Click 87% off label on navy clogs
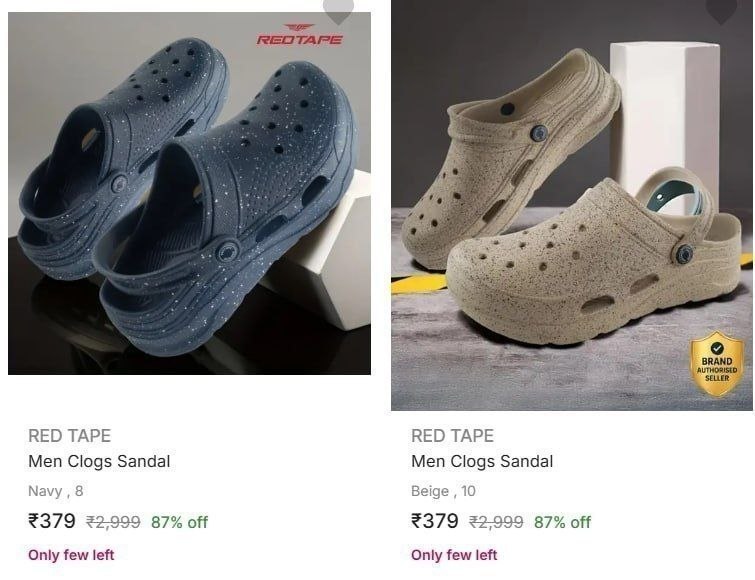This screenshot has height=580, width=755. (180, 522)
